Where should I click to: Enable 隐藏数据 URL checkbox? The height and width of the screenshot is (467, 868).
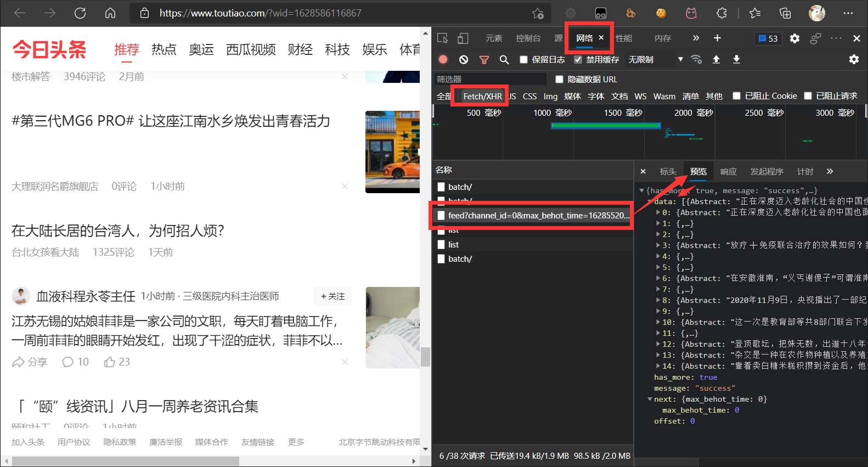click(x=559, y=79)
